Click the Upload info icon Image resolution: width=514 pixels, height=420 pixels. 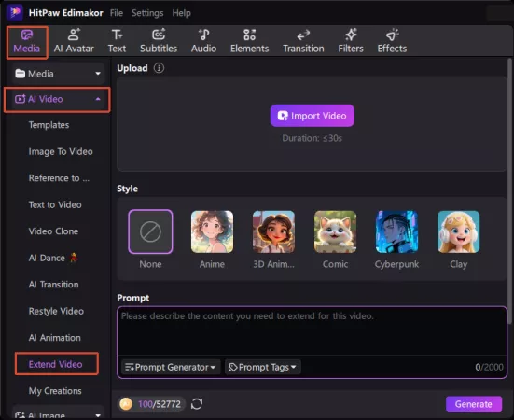pos(159,68)
